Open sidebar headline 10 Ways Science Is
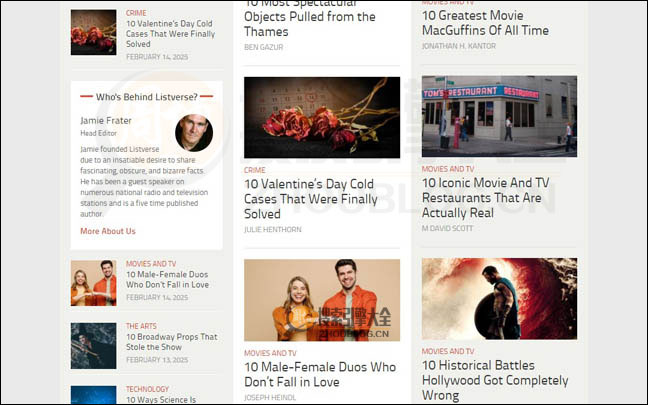 tap(161, 400)
